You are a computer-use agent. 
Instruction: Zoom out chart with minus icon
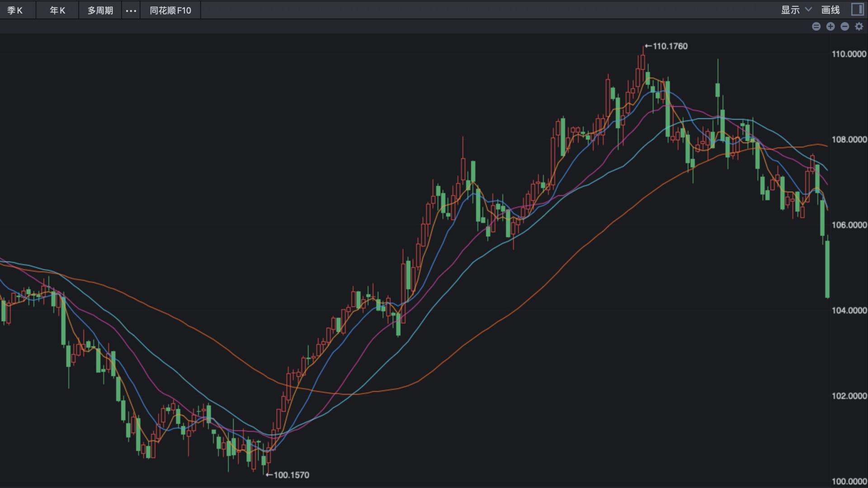844,27
